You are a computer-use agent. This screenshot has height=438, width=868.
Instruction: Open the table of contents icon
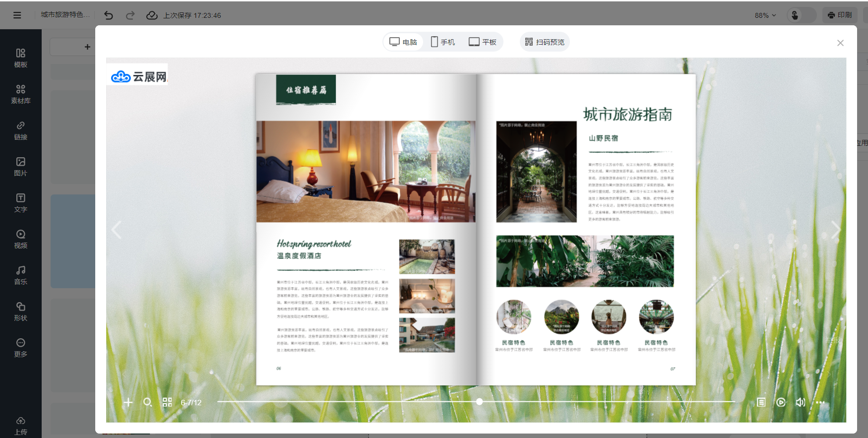[761, 402]
